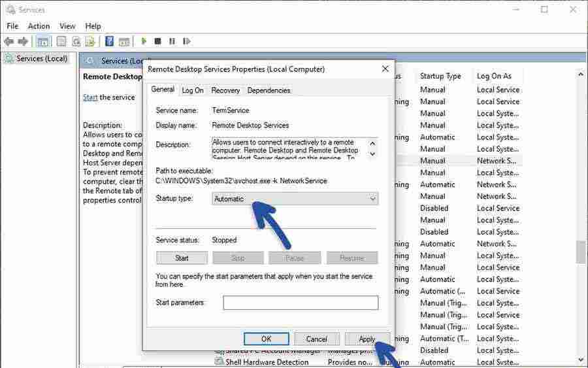This screenshot has height=368, width=588.
Task: Switch to the Recovery tab
Action: tap(225, 90)
